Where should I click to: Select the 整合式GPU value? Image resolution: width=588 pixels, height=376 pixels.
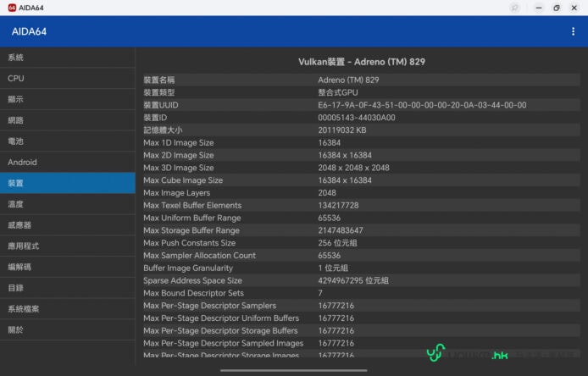pyautogui.click(x=338, y=92)
